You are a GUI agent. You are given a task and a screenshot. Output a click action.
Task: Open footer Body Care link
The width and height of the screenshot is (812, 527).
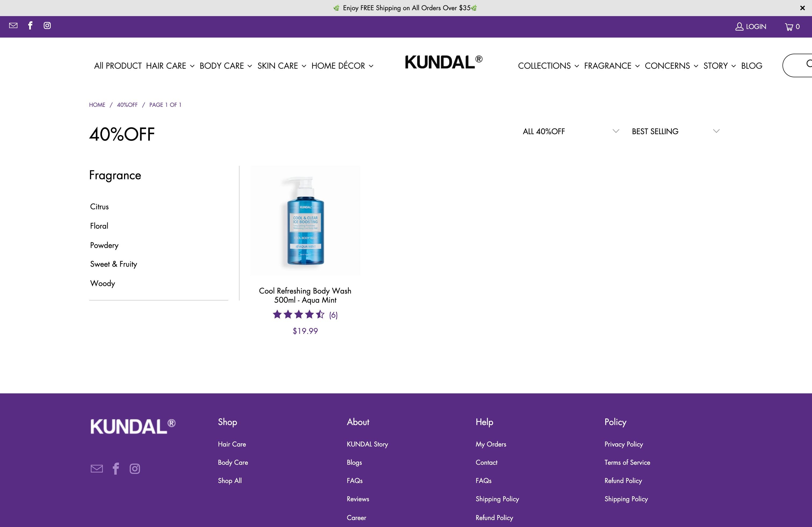pyautogui.click(x=233, y=463)
